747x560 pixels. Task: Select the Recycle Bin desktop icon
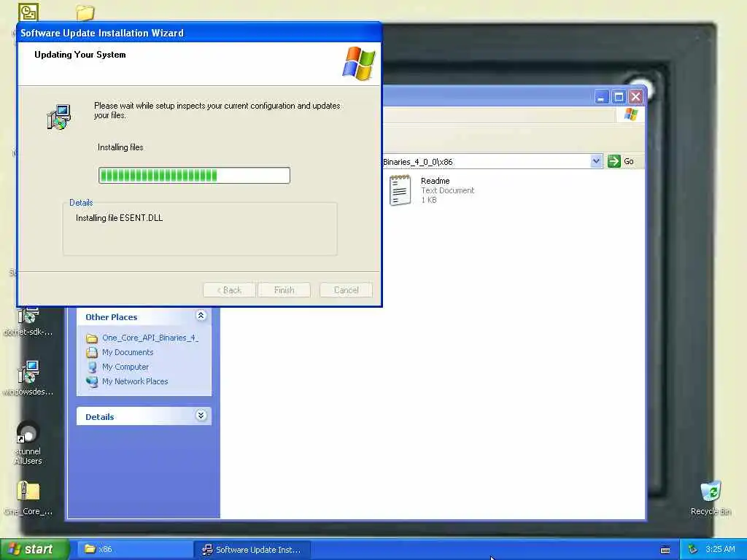coord(711,499)
